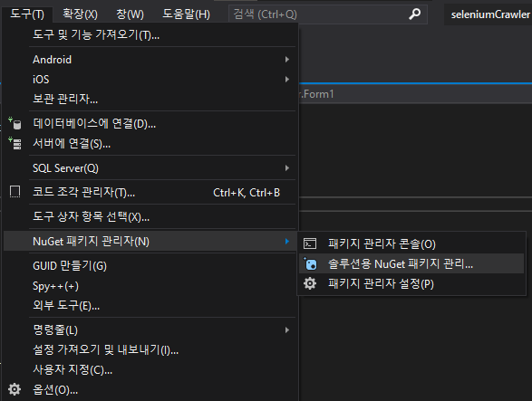Select the iOS menu entry

click(x=150, y=79)
